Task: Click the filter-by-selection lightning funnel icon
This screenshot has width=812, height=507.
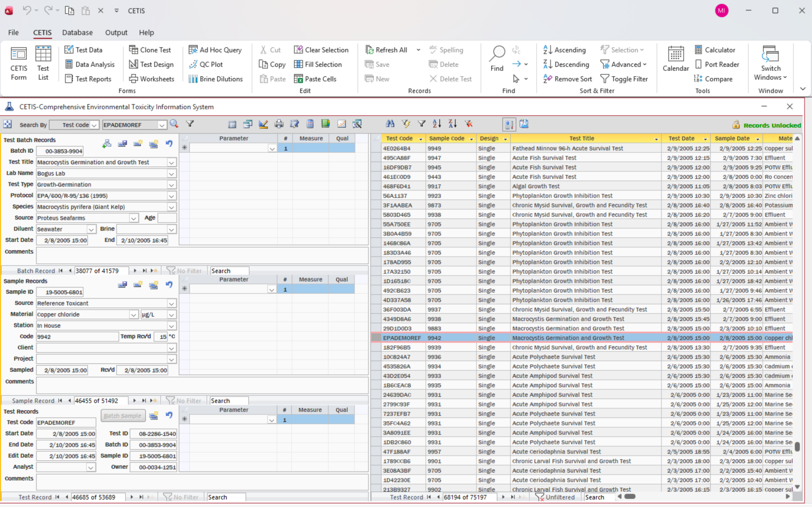Action: pos(406,123)
